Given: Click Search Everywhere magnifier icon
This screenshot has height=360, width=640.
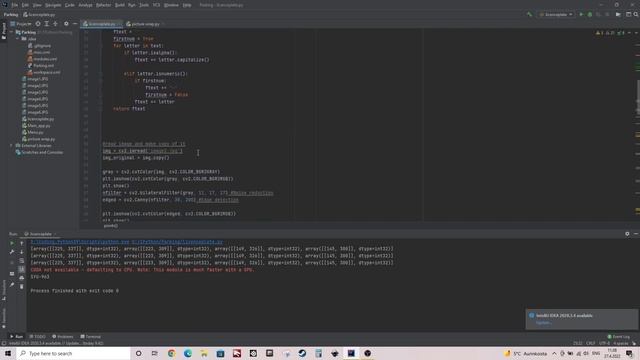Looking at the screenshot, I should (636, 15).
